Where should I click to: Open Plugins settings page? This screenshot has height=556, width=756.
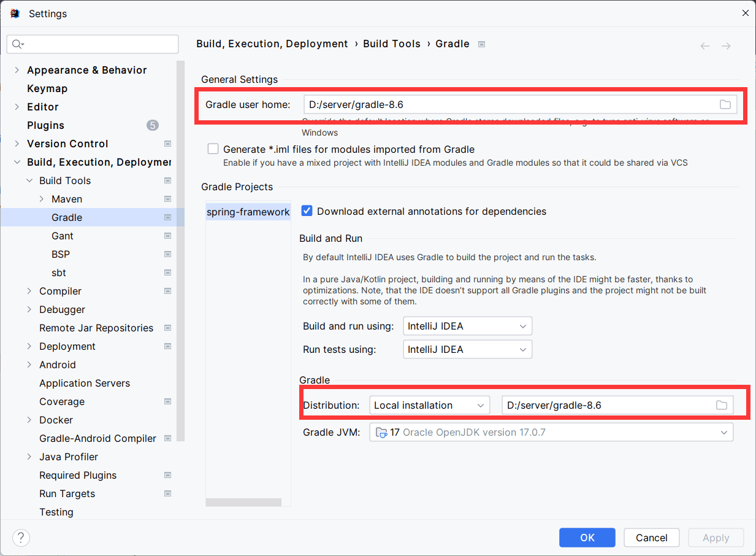tap(45, 125)
